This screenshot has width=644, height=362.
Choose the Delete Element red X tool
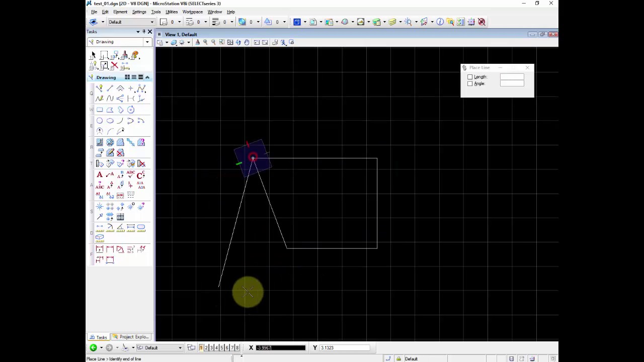115,66
